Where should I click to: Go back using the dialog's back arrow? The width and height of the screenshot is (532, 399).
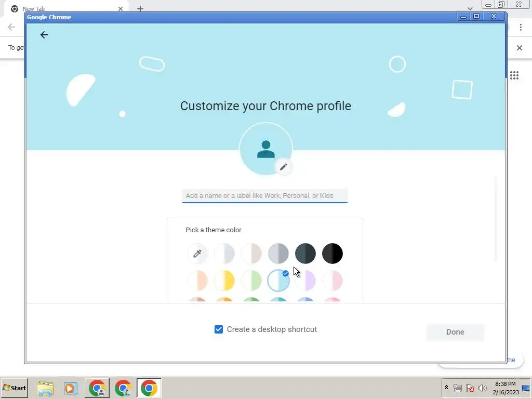click(x=44, y=35)
